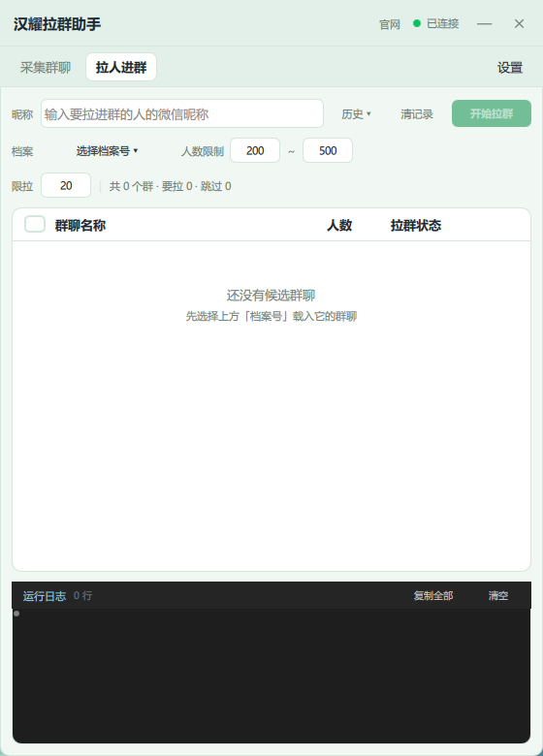This screenshot has width=543, height=756.
Task: Click the 拉群状态 column header
Action: pos(416,225)
